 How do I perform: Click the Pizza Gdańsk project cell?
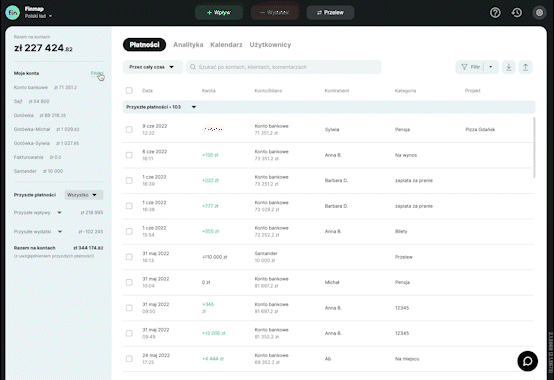click(x=480, y=130)
